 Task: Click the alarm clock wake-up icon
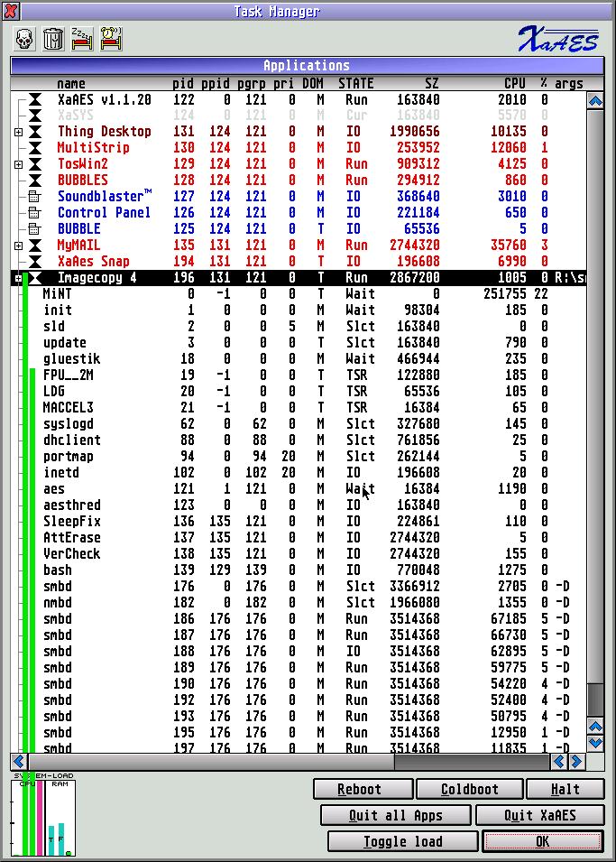click(x=110, y=39)
